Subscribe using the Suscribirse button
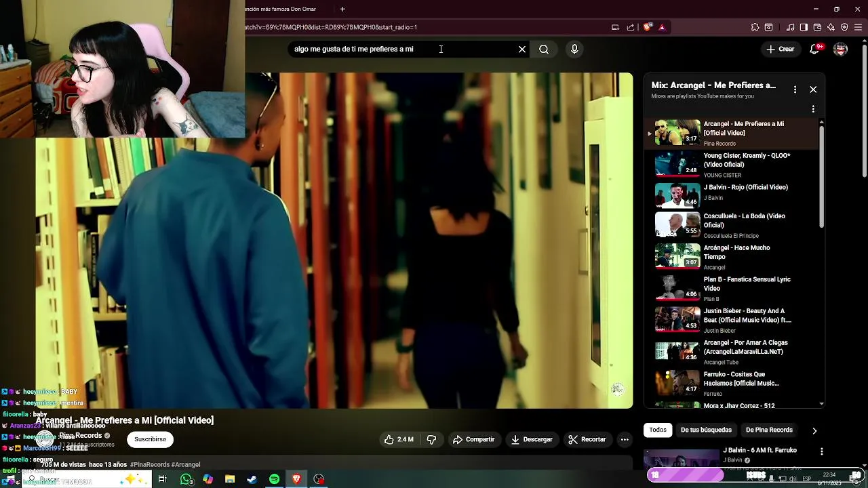The height and width of the screenshot is (488, 868). pos(150,439)
